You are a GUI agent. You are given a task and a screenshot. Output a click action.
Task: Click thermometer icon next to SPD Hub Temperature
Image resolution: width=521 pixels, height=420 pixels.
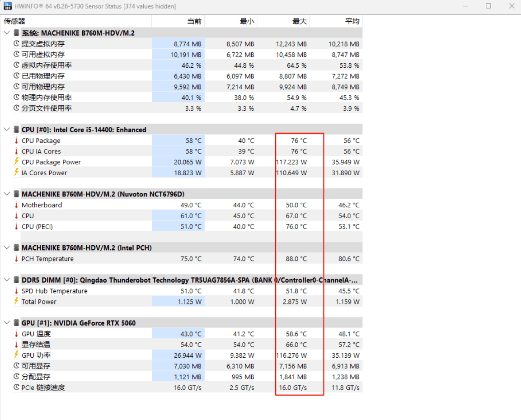[16, 291]
